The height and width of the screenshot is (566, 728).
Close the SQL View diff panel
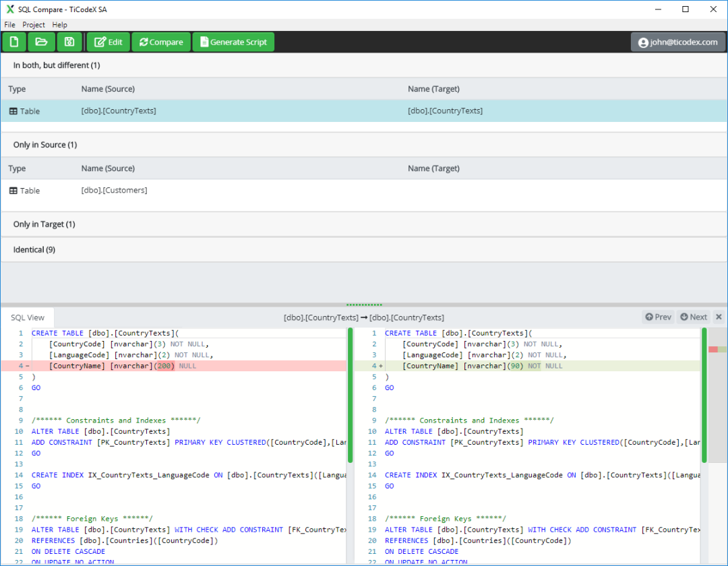click(x=719, y=317)
